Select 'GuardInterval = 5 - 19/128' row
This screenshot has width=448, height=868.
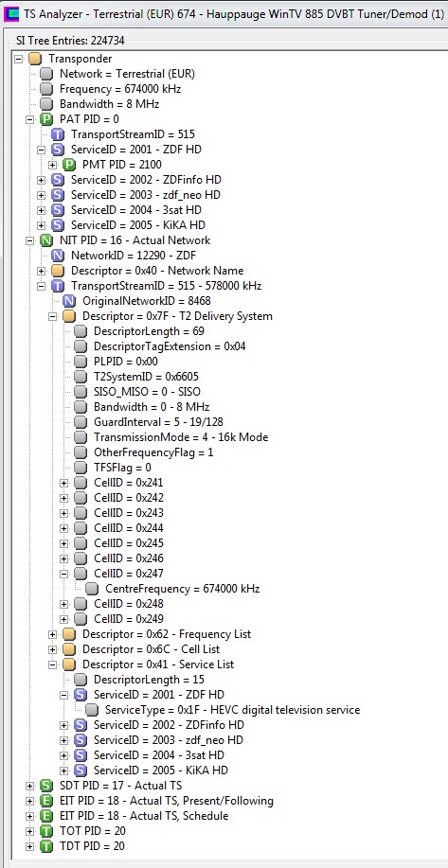click(x=158, y=422)
